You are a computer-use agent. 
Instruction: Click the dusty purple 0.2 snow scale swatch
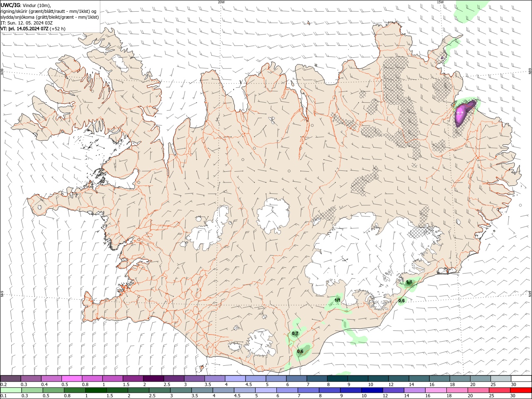pyautogui.click(x=10, y=378)
